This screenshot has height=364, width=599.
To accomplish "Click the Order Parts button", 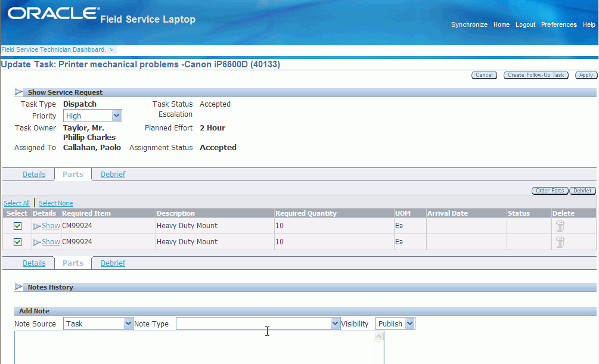I will point(550,191).
